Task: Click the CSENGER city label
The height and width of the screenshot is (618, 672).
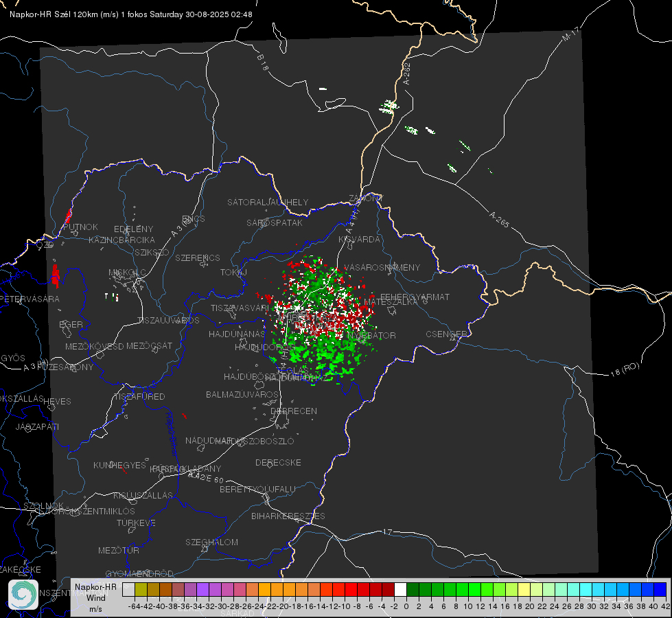Action: pyautogui.click(x=447, y=334)
